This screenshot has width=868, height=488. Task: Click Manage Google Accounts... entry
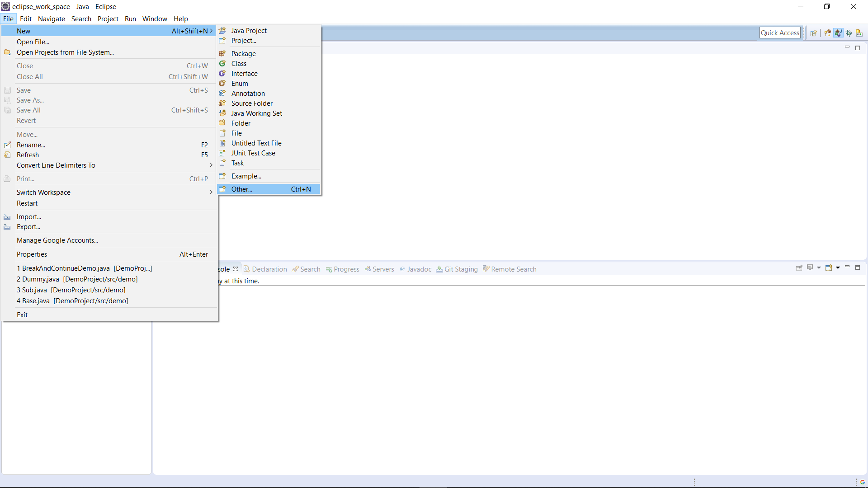(x=57, y=240)
